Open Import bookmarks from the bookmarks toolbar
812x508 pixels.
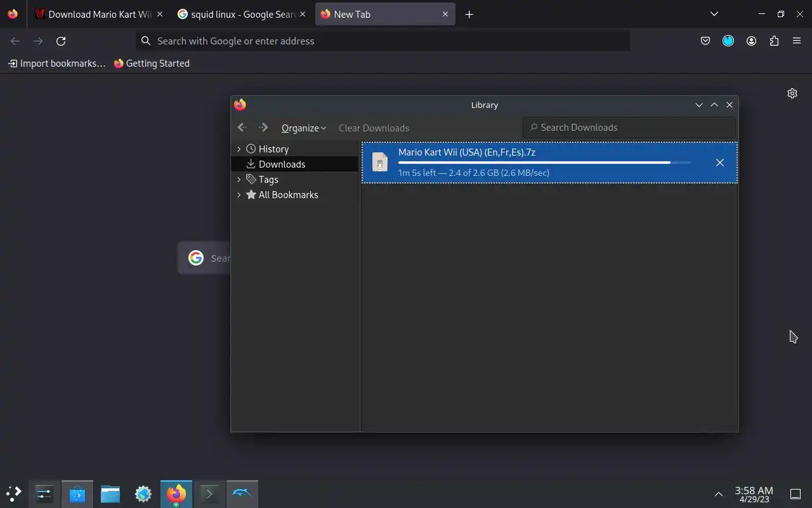coord(57,63)
